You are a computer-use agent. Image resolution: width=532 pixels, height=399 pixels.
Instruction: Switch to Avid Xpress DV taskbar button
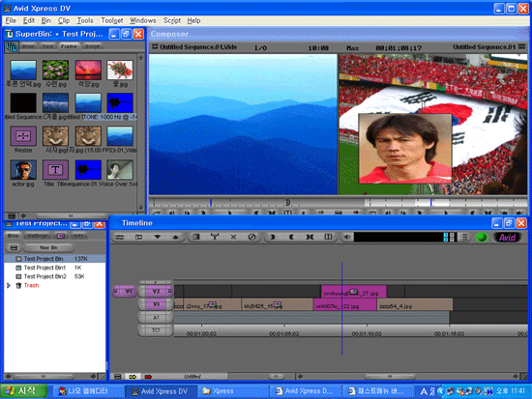[161, 391]
